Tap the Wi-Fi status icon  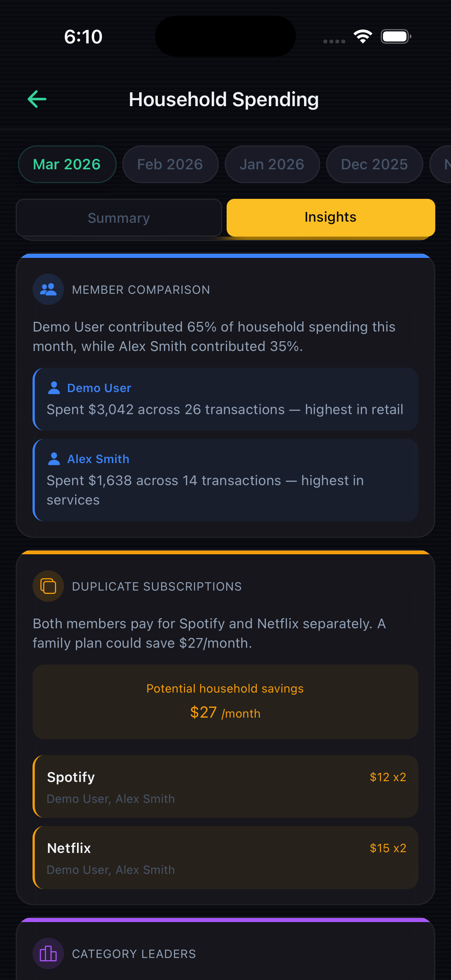[363, 37]
